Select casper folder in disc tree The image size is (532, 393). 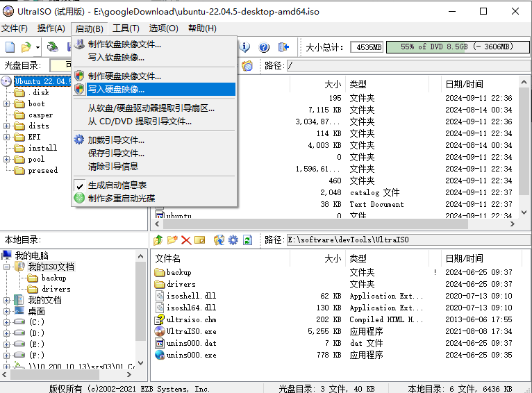(40, 115)
